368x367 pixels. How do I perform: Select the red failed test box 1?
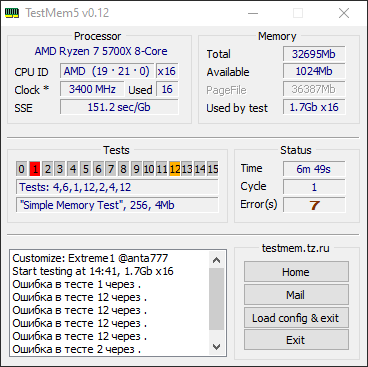[35, 169]
